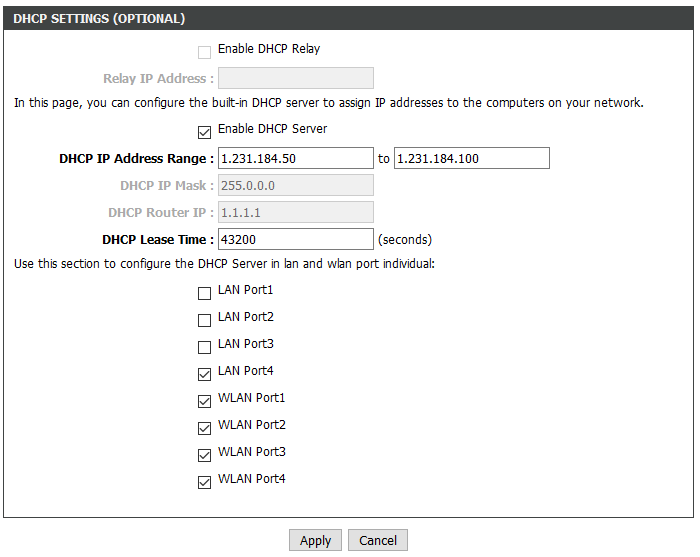This screenshot has height=557, width=700.
Task: Click the DHCP range start address field
Action: pos(295,158)
